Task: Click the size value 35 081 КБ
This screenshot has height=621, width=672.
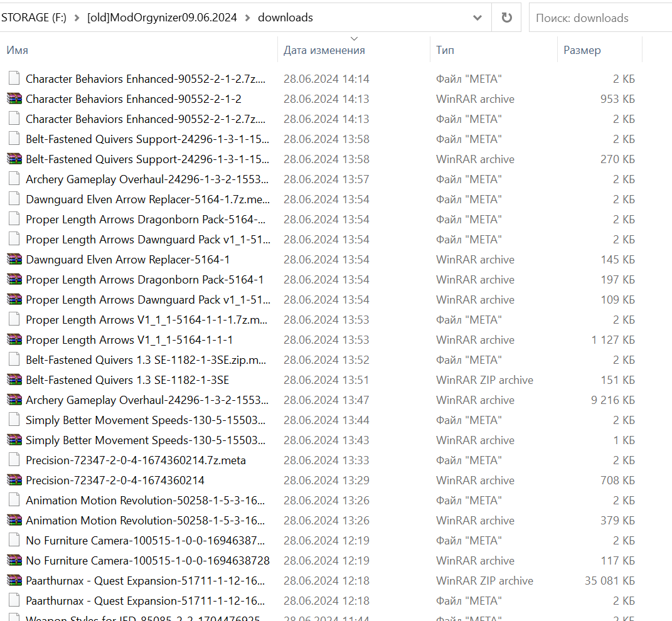Action: click(x=610, y=581)
